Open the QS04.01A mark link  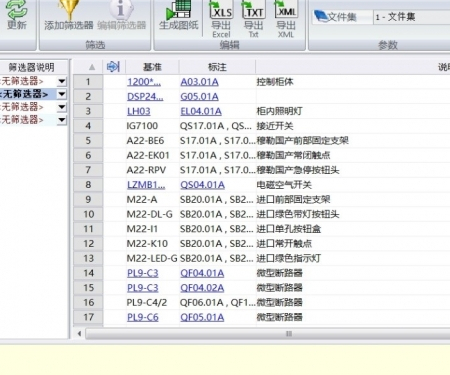point(202,185)
